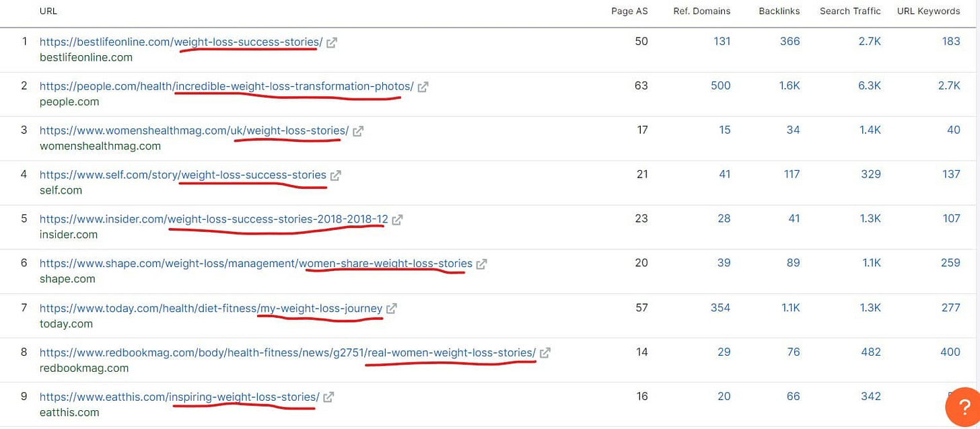
Task: Open bestlifeonline.com article via external link icon
Action: (x=330, y=41)
